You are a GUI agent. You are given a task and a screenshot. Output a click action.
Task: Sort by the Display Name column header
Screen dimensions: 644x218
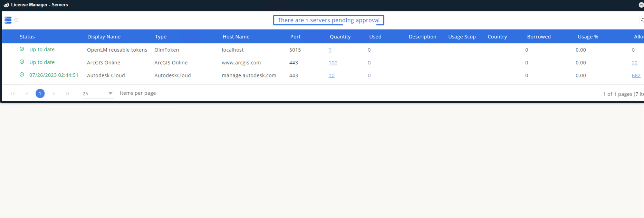[x=104, y=37]
